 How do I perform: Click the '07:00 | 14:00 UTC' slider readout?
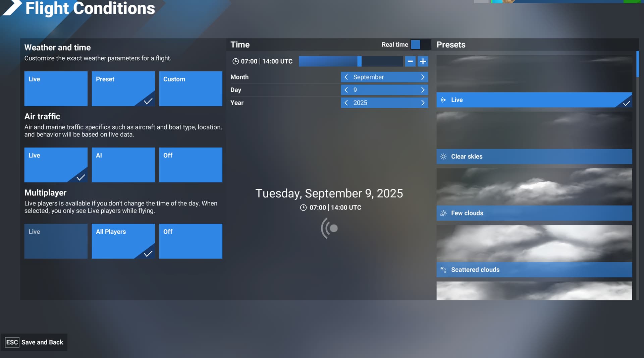pyautogui.click(x=267, y=61)
